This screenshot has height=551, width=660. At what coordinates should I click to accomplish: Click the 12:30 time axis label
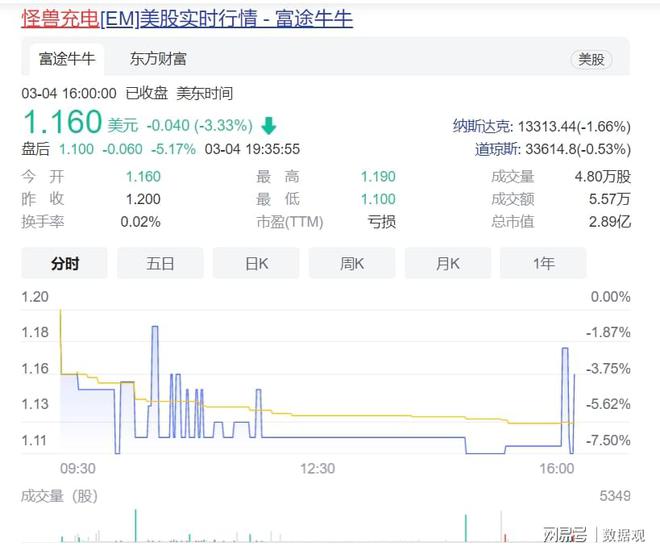click(317, 468)
